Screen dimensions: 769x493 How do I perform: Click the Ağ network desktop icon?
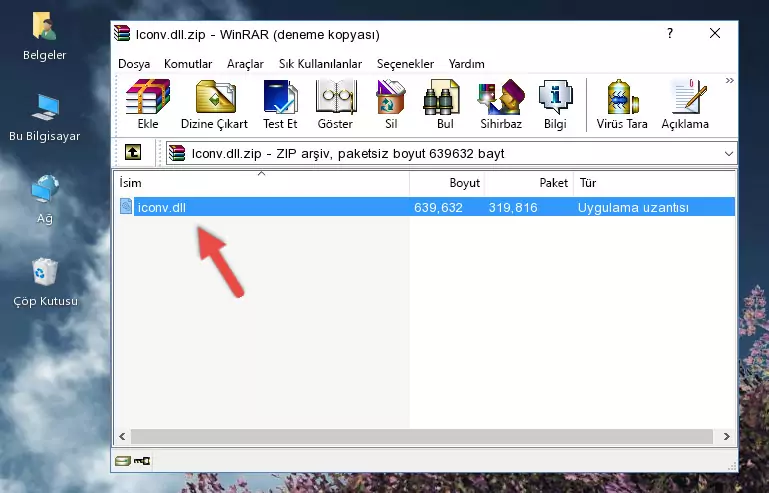point(45,199)
